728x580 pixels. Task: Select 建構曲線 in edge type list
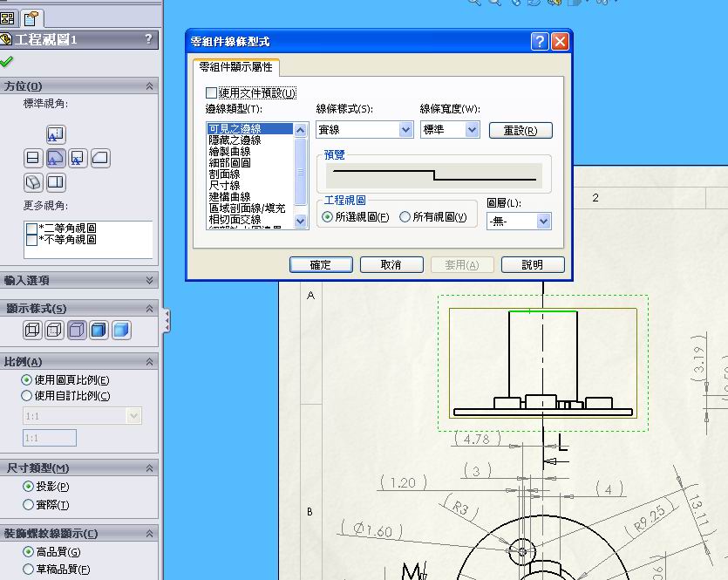coord(250,197)
